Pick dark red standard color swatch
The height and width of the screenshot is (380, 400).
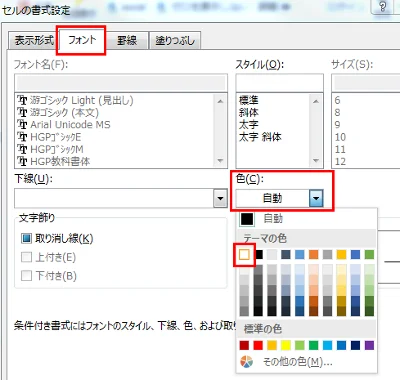(x=244, y=345)
